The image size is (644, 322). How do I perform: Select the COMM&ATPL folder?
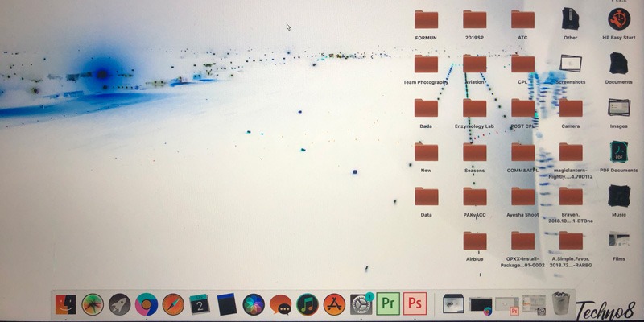point(522,152)
